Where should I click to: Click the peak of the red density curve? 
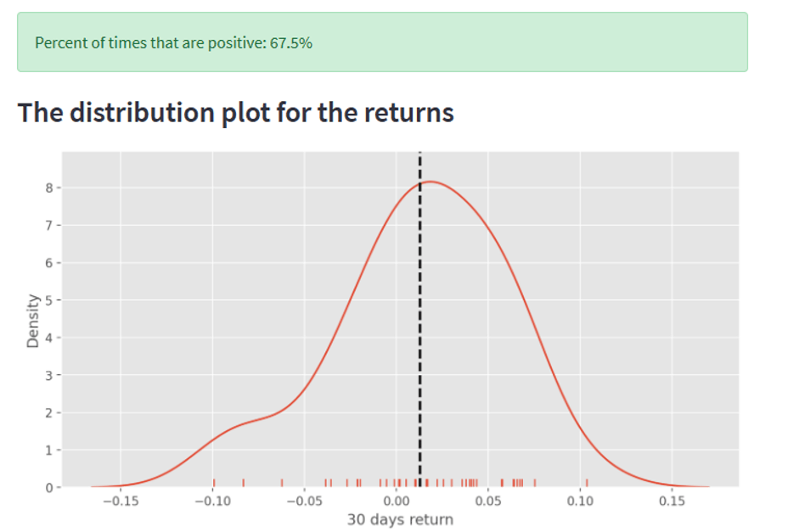tap(430, 182)
